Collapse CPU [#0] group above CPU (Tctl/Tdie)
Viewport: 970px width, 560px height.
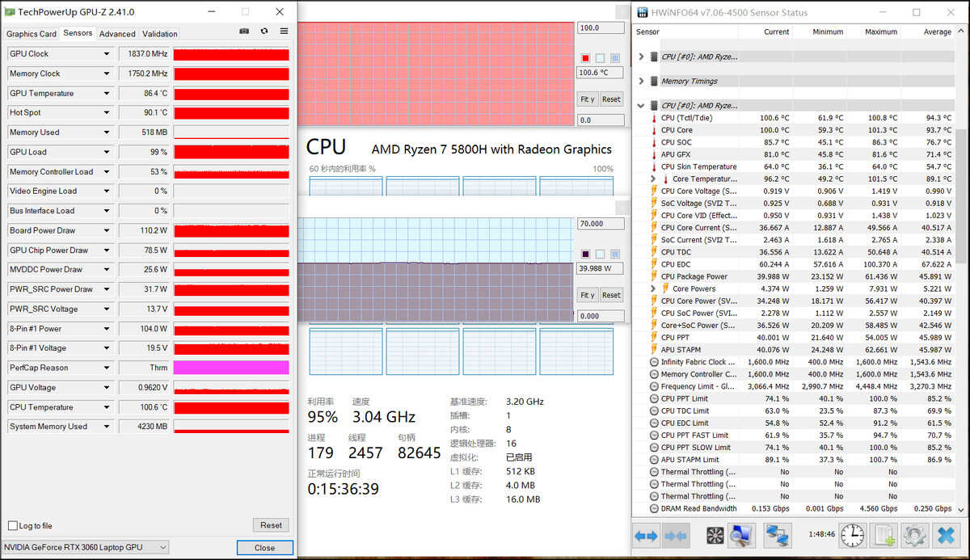642,106
